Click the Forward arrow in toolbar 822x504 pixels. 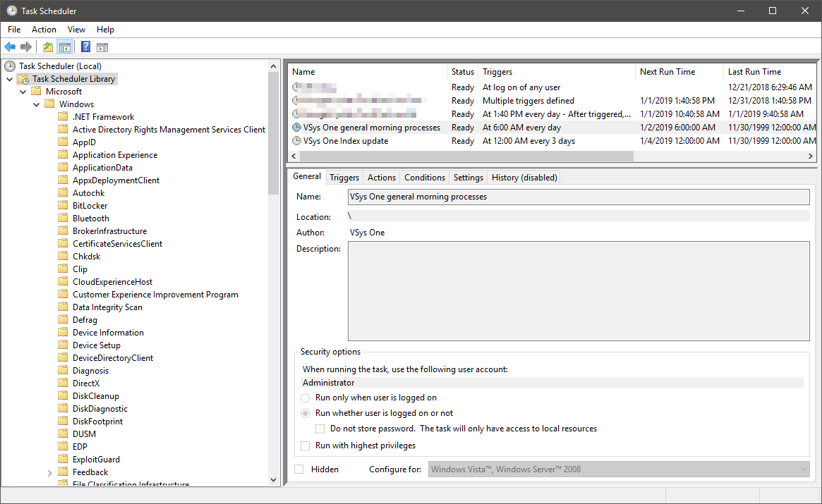[26, 47]
